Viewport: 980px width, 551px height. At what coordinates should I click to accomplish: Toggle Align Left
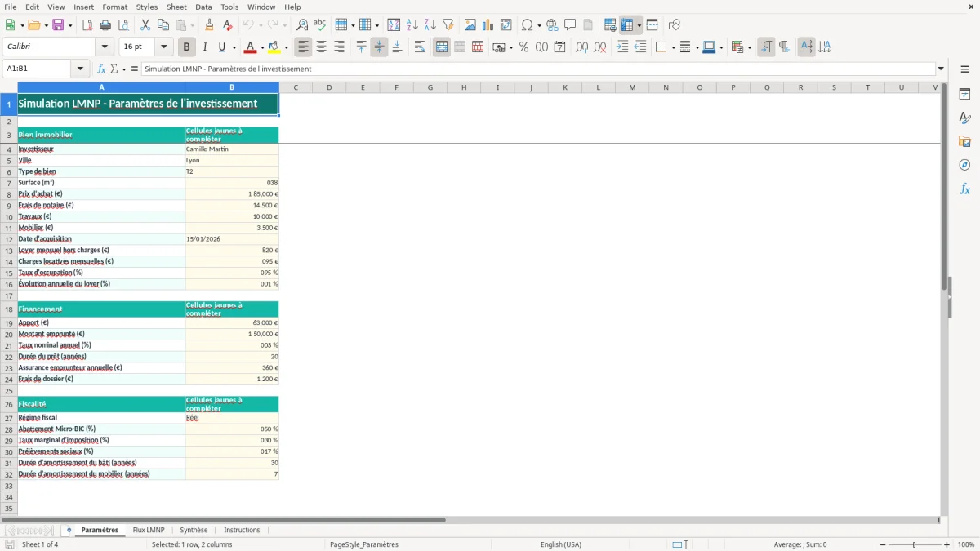click(x=304, y=47)
